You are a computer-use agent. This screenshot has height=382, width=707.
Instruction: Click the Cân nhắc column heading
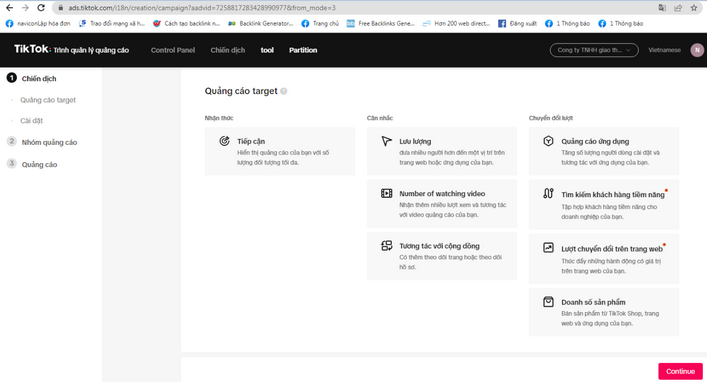click(x=380, y=118)
